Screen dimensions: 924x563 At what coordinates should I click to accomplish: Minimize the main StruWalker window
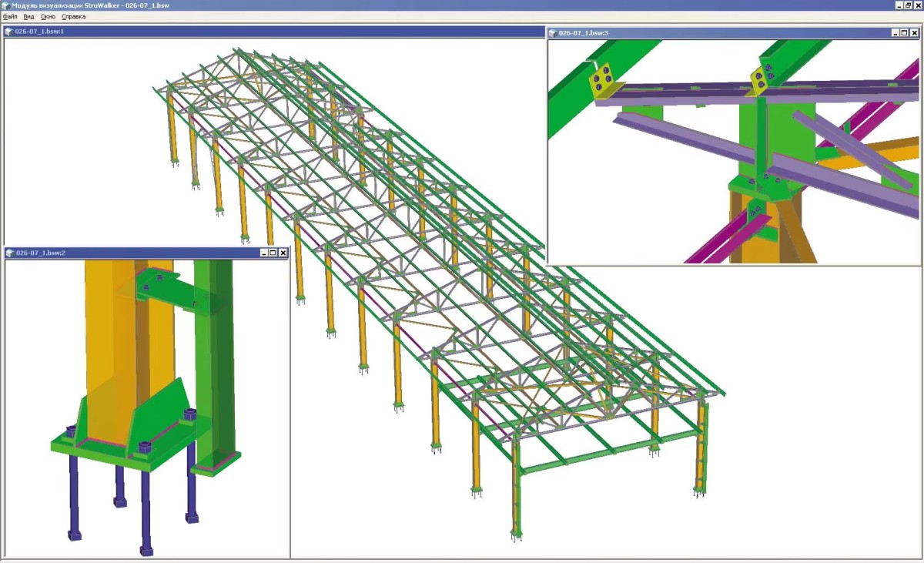(898, 5)
